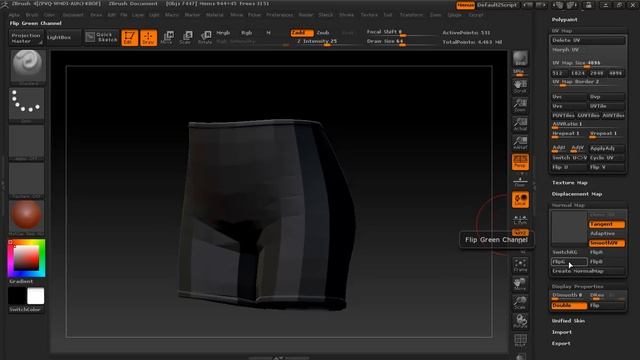This screenshot has width=640, height=360.
Task: Select the Move transform tool
Action: (167, 38)
